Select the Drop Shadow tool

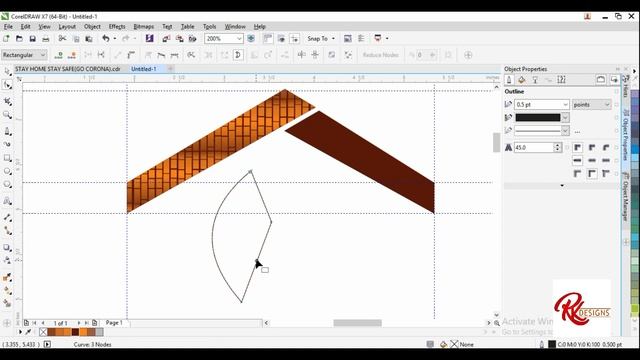pyautogui.click(x=7, y=247)
